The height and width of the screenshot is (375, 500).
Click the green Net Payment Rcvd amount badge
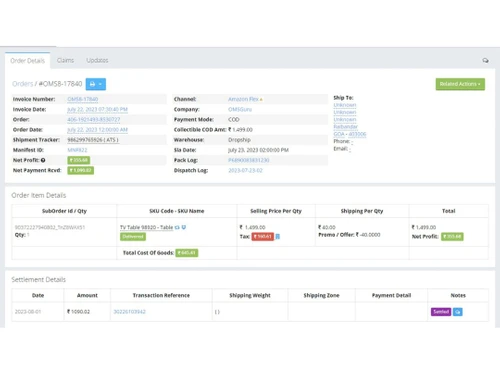81,170
